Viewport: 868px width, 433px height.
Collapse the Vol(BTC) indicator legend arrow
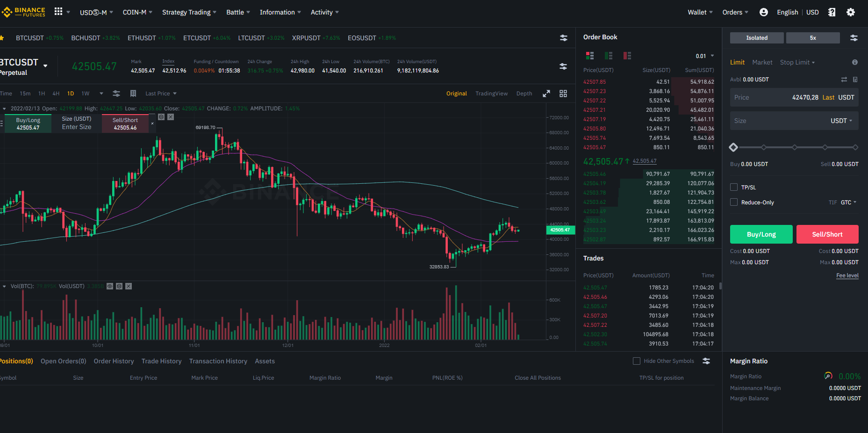(x=4, y=286)
